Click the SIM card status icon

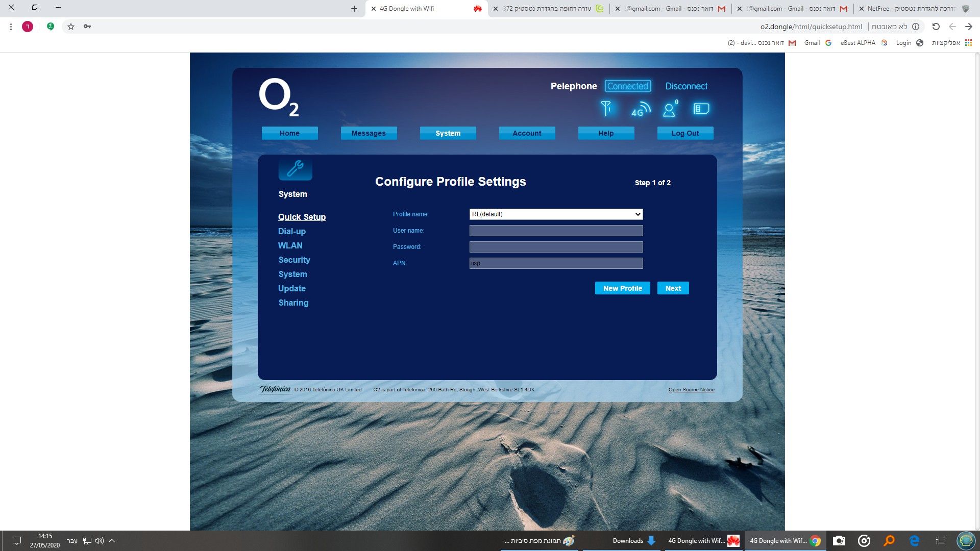[x=701, y=109]
